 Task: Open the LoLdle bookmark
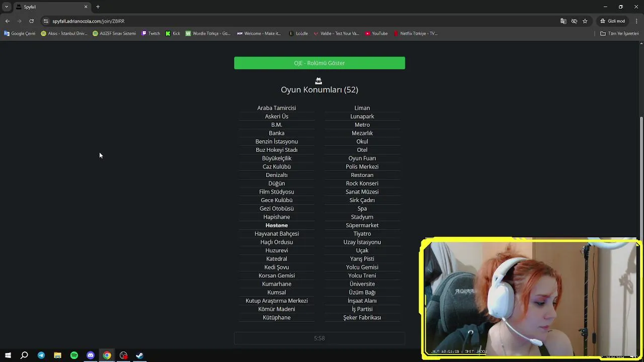point(298,34)
